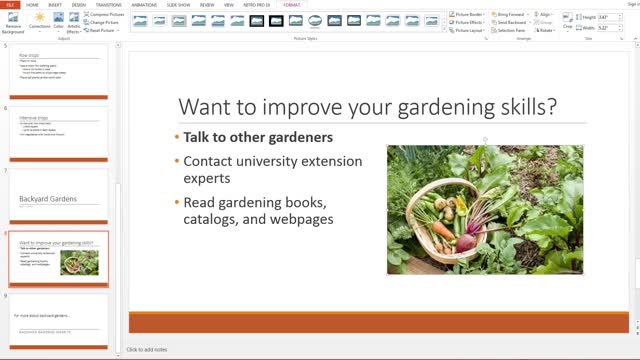The height and width of the screenshot is (360, 640).
Task: Open the Size group dialog launcher
Action: click(622, 39)
